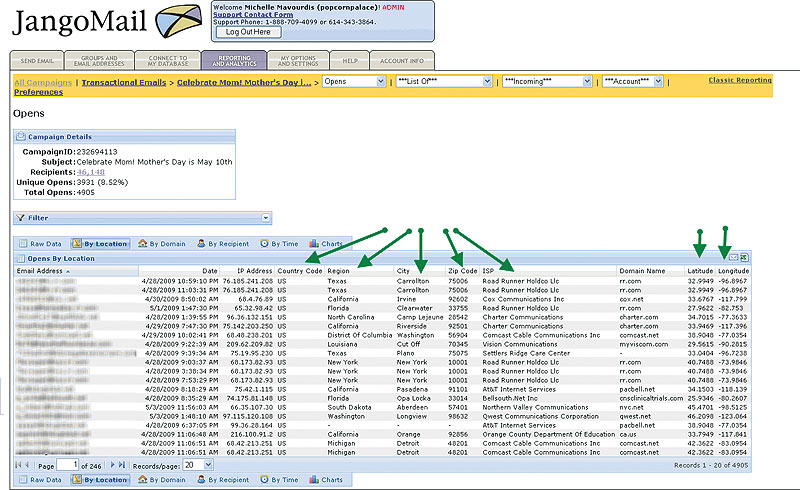Open top By Time view
The width and height of the screenshot is (800, 490).
pos(279,244)
